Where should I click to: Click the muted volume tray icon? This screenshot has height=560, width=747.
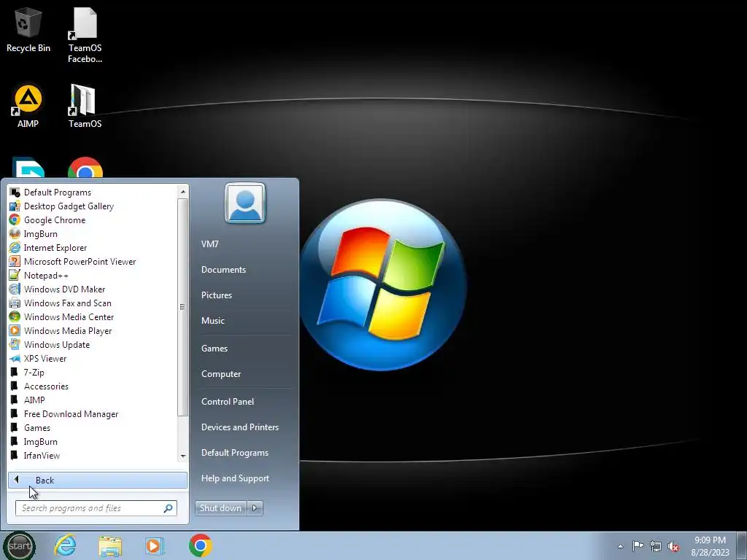673,545
